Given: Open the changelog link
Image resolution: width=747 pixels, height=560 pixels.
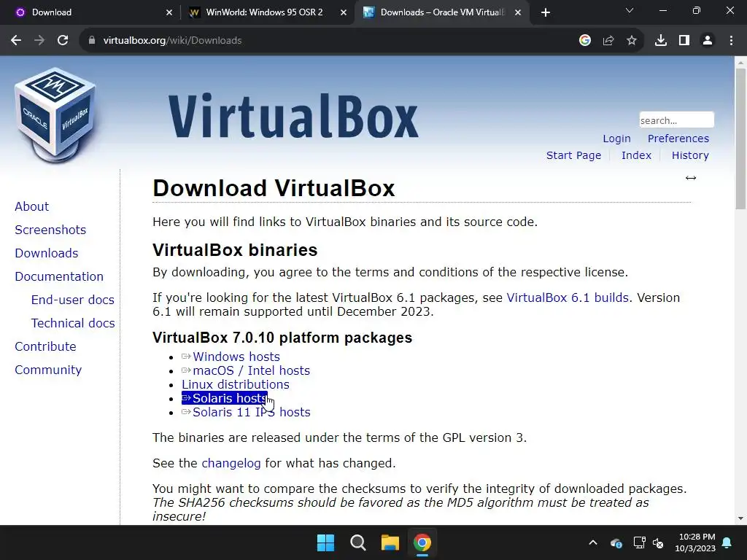Looking at the screenshot, I should click(x=231, y=463).
